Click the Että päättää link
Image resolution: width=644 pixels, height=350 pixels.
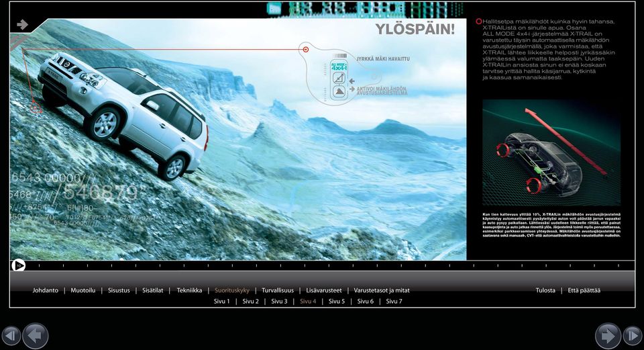pyautogui.click(x=584, y=290)
